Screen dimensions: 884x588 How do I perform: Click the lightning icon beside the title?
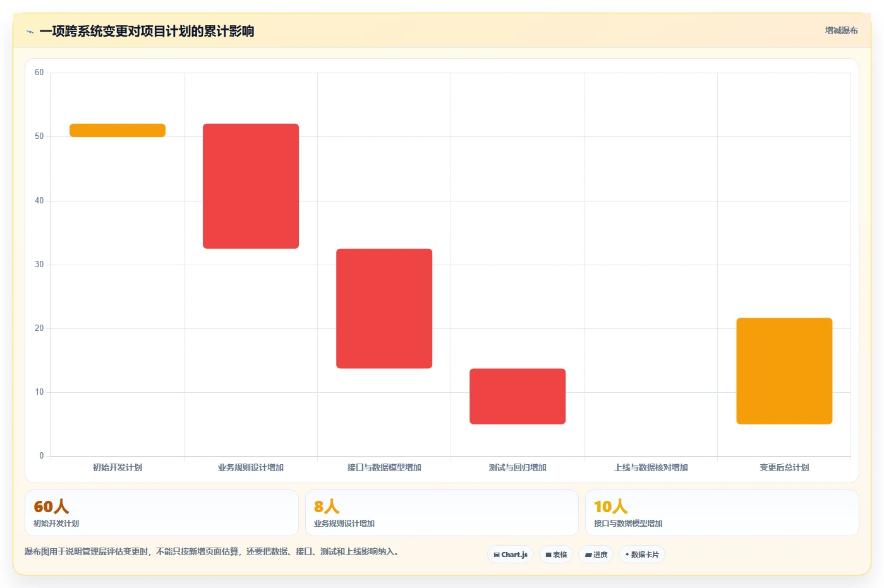(30, 32)
